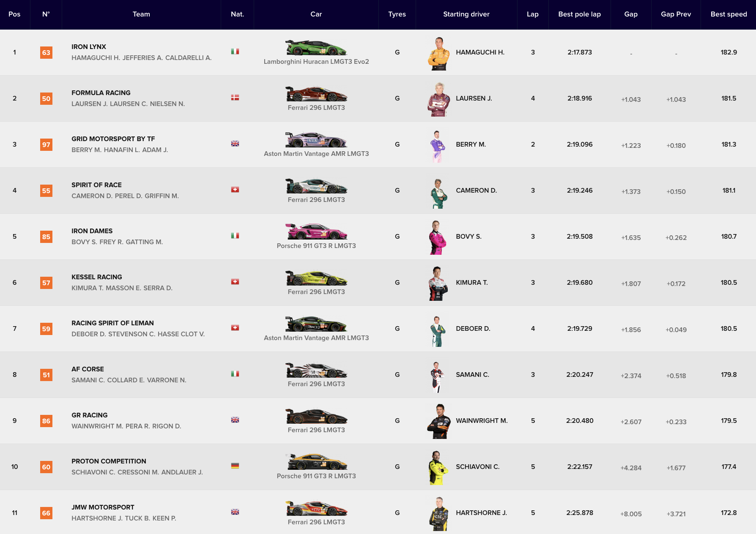Click the UK flag in GR Racing row
This screenshot has height=534, width=756.
[x=235, y=420]
